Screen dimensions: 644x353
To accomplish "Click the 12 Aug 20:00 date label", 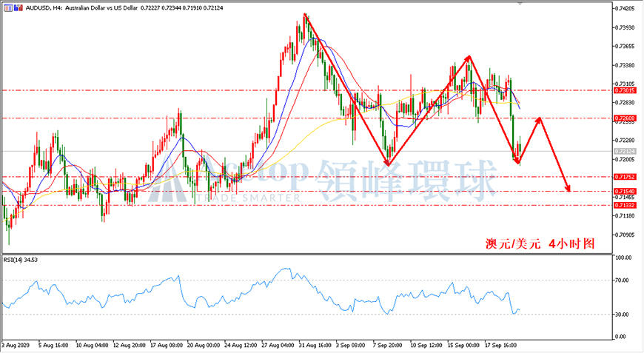I will (x=129, y=345).
